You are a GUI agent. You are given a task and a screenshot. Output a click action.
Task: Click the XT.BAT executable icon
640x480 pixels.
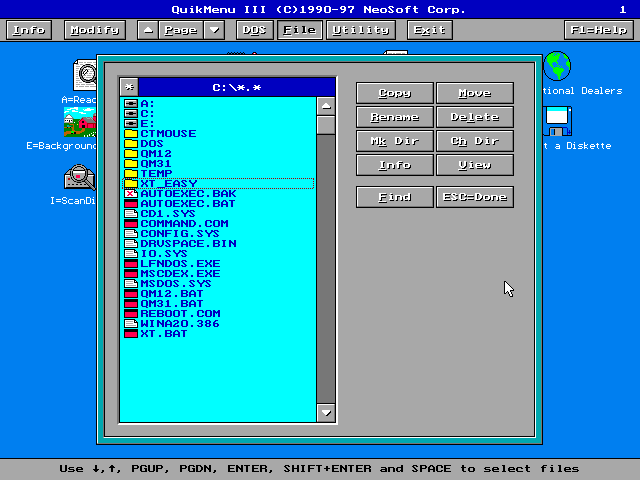click(131, 333)
